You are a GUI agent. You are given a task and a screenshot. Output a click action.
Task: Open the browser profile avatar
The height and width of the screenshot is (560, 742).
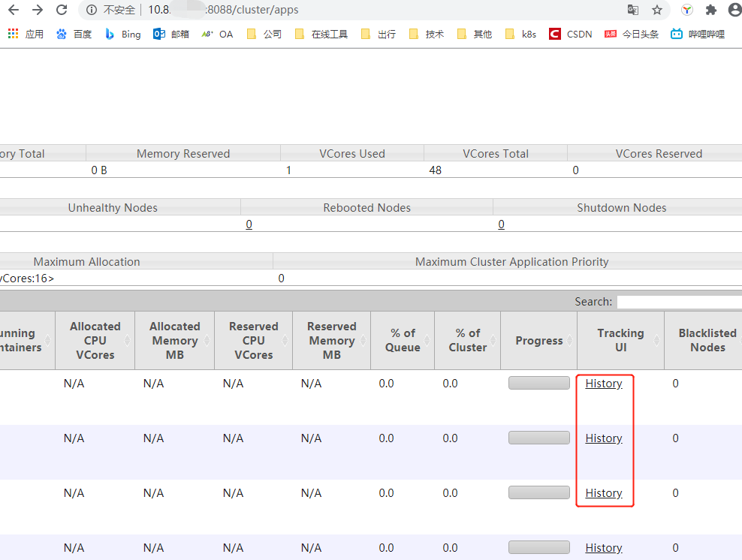(x=733, y=11)
